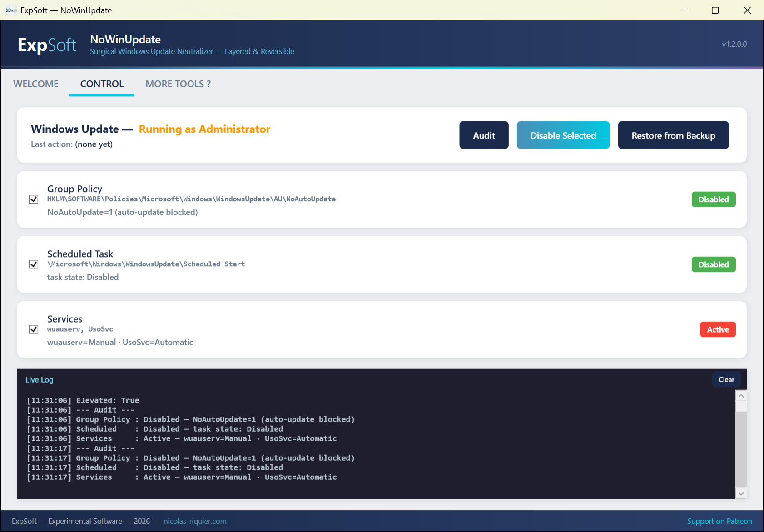This screenshot has height=532, width=764.
Task: Click the 'Running as Administrator' text
Action: 204,129
